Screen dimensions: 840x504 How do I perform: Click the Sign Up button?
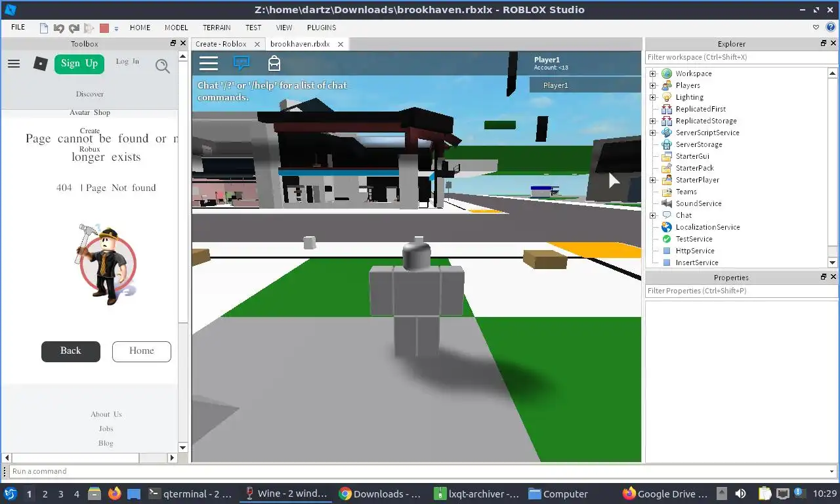tap(79, 64)
